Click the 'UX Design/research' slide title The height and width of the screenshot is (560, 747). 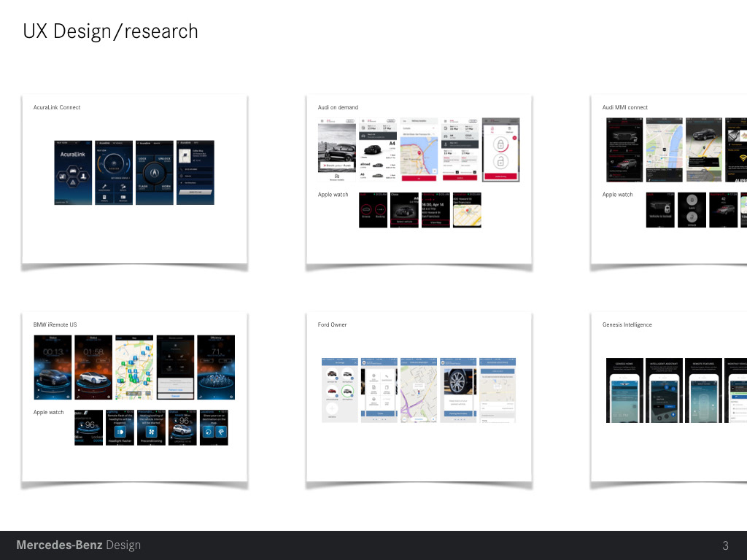pos(110,31)
